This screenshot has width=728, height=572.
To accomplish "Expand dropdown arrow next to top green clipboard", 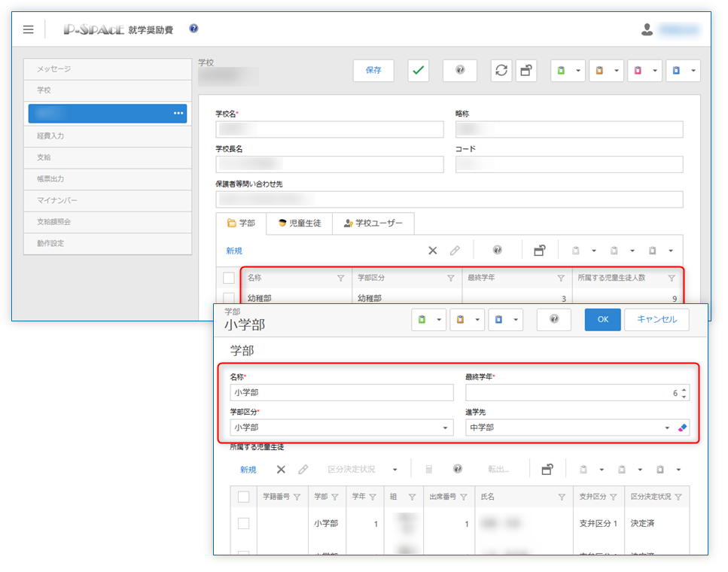I will (x=578, y=71).
